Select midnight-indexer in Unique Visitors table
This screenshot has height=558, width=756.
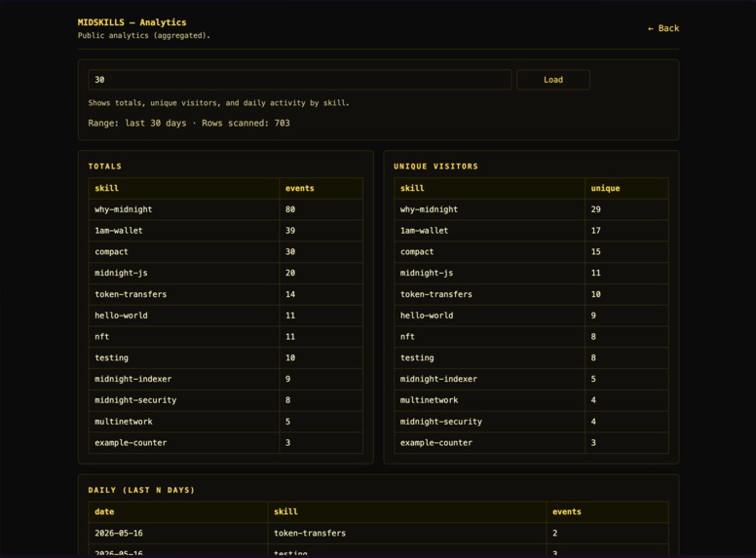[438, 379]
